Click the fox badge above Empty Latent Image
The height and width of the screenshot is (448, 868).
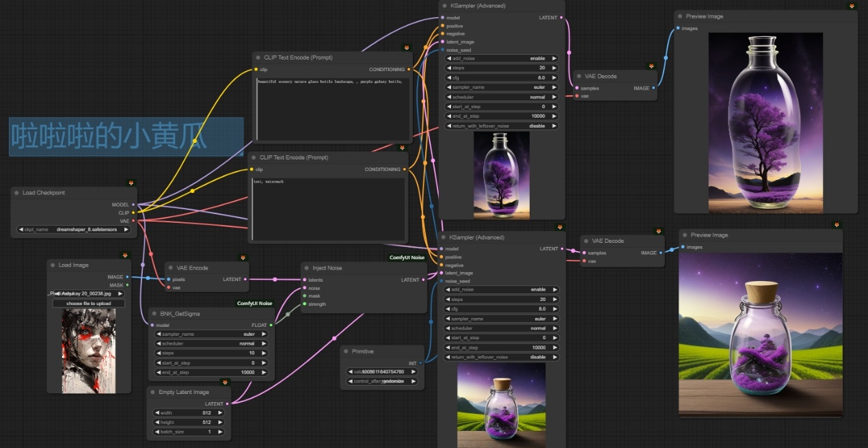pyautogui.click(x=225, y=382)
